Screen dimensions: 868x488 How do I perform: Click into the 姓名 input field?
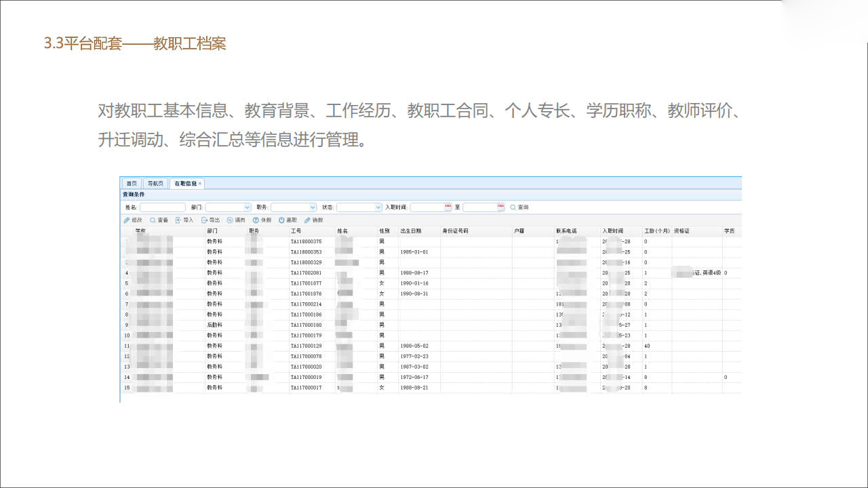(x=163, y=207)
